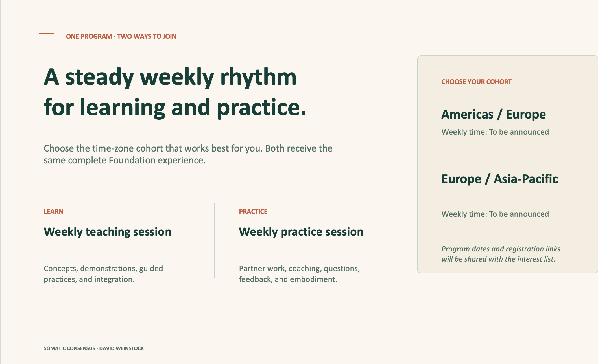Select the Weekly practice session heading
This screenshot has height=364, width=598.
(301, 232)
